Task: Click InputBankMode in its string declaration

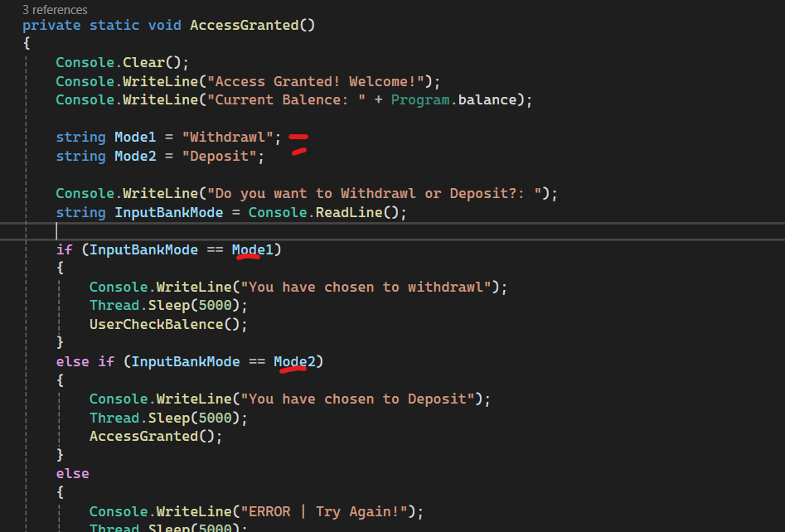Action: (169, 213)
